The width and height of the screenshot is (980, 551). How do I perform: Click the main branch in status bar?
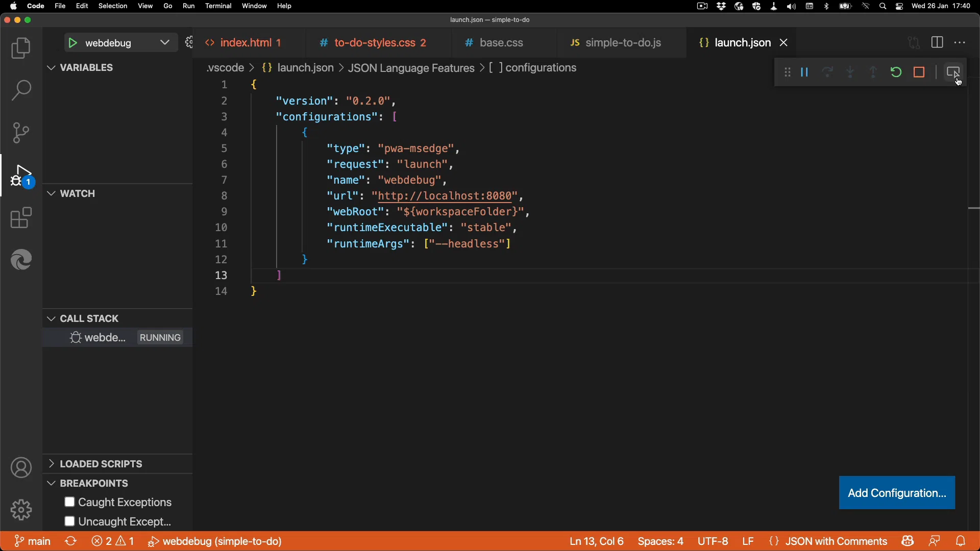33,541
